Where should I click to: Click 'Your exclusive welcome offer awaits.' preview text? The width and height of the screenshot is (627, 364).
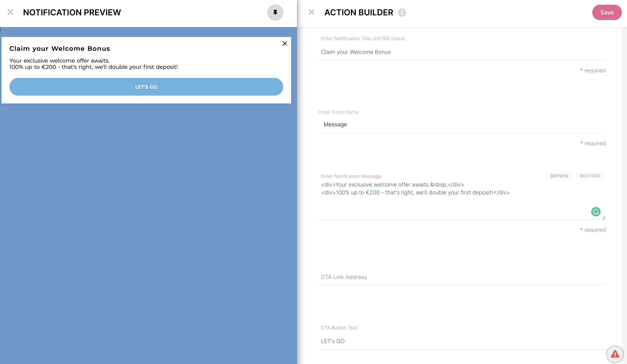[59, 60]
